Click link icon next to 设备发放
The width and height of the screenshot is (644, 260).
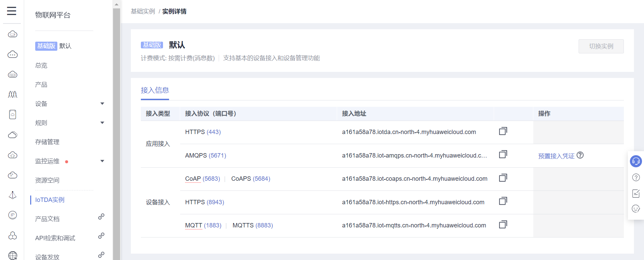click(x=101, y=255)
